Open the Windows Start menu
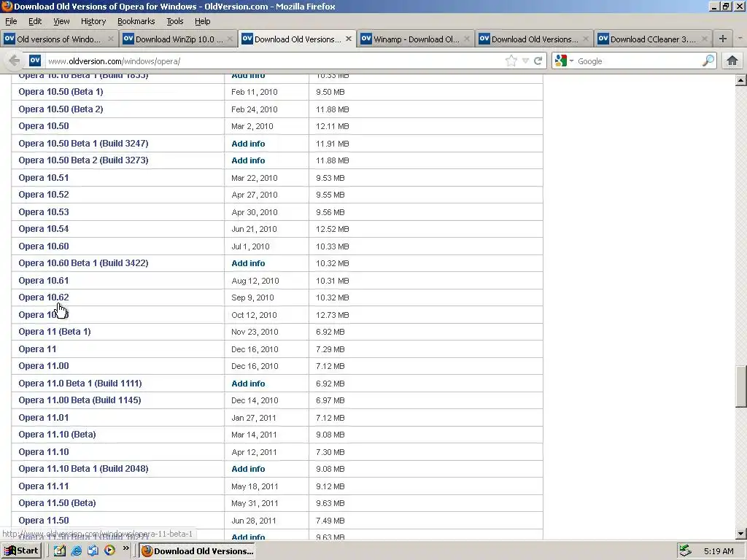Image resolution: width=747 pixels, height=560 pixels. (21, 551)
